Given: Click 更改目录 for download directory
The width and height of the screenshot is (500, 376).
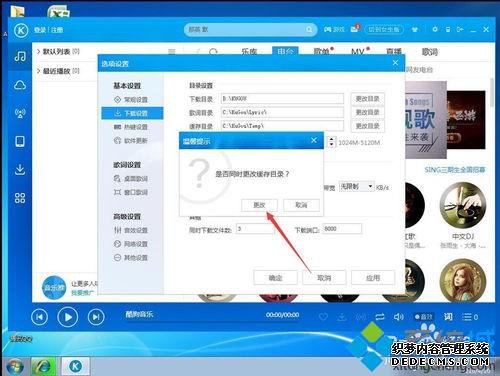Looking at the screenshot, I should 367,99.
